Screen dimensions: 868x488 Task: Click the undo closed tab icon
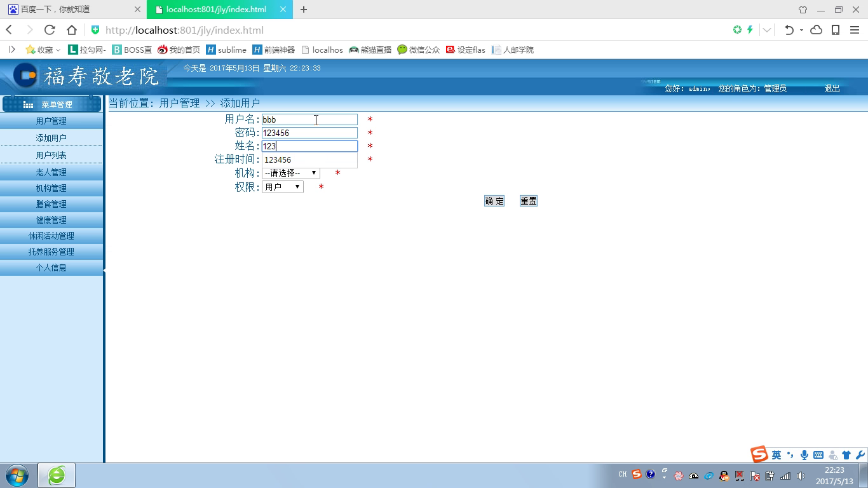tap(789, 30)
